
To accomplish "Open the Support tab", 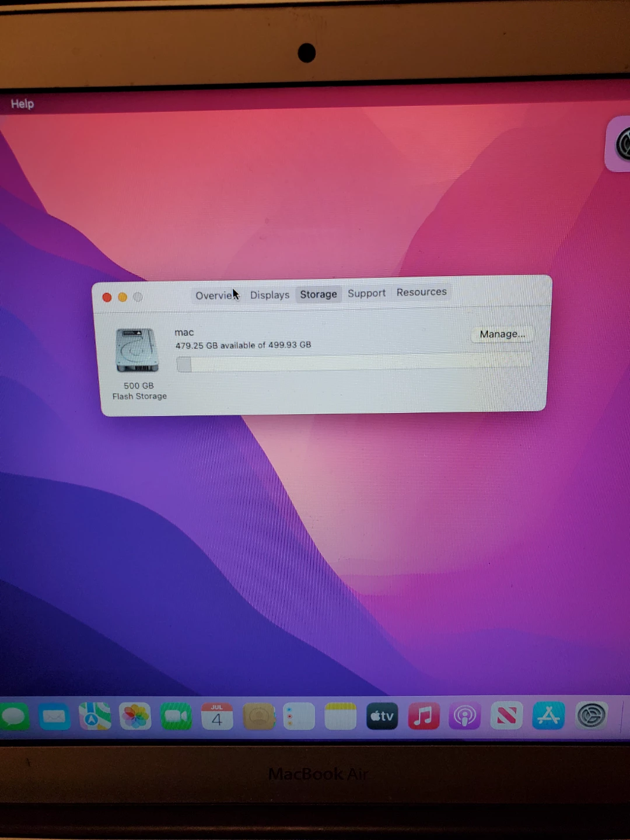I will coord(367,293).
